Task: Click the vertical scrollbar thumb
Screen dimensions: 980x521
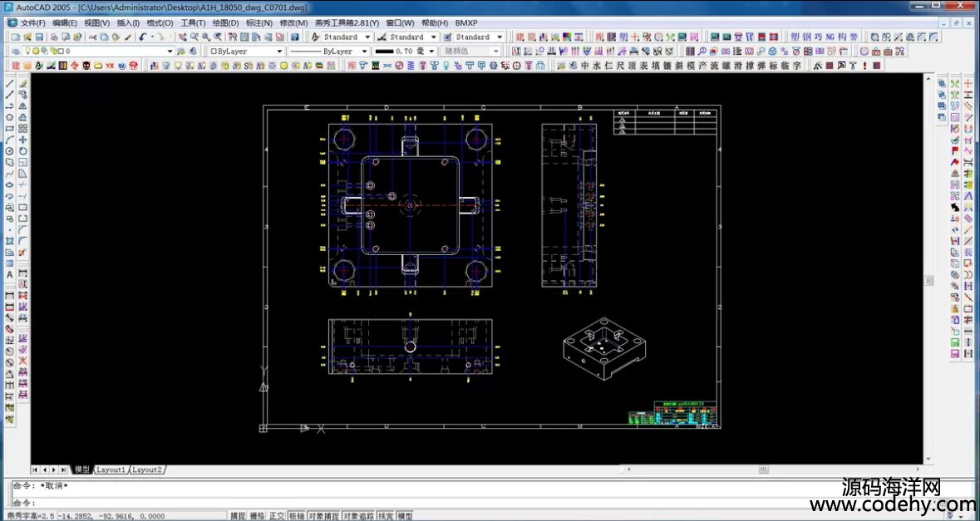Action: [x=929, y=281]
